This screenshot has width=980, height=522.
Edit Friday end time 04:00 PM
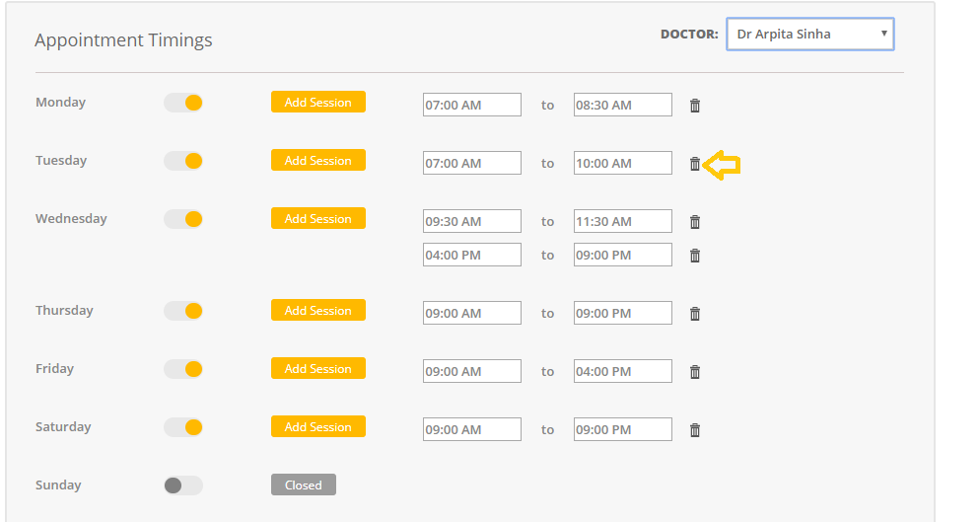pos(622,371)
